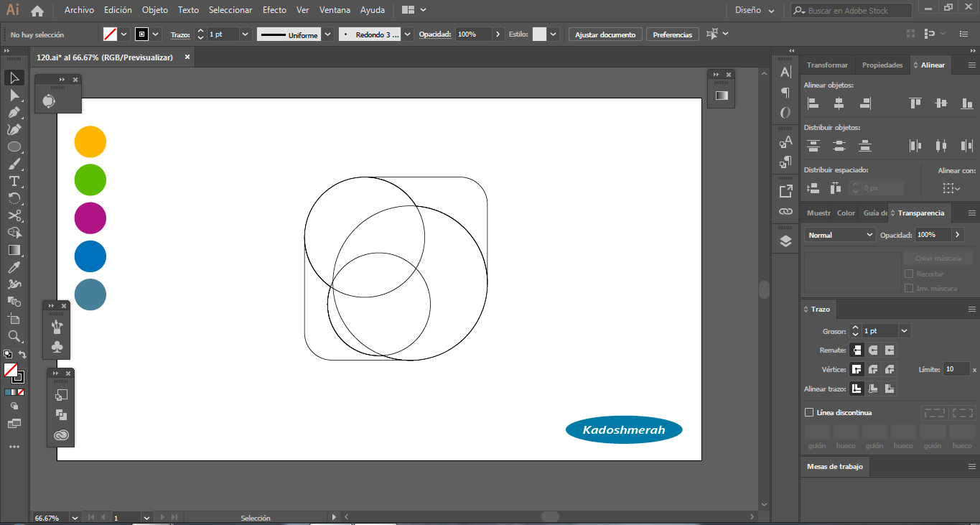Open the Character panel icon
The image size is (980, 525).
pos(785,72)
